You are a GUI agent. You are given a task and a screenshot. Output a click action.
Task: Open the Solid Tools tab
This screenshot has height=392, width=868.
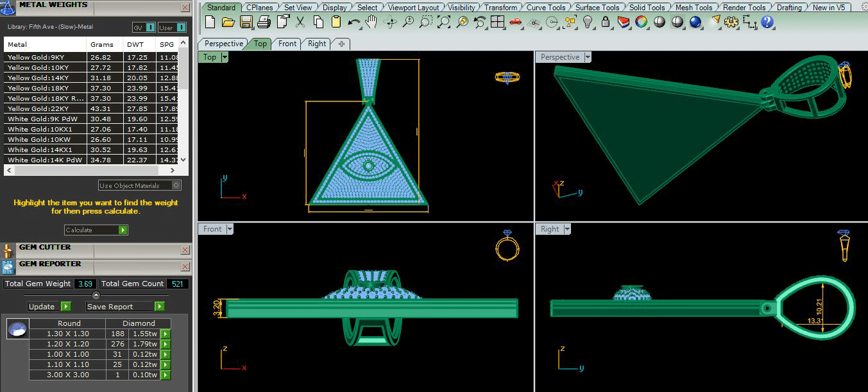point(647,8)
